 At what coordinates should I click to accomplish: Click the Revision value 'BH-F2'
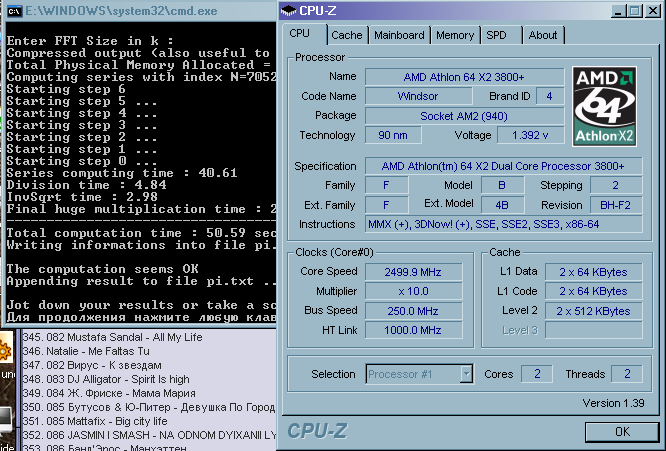(616, 205)
